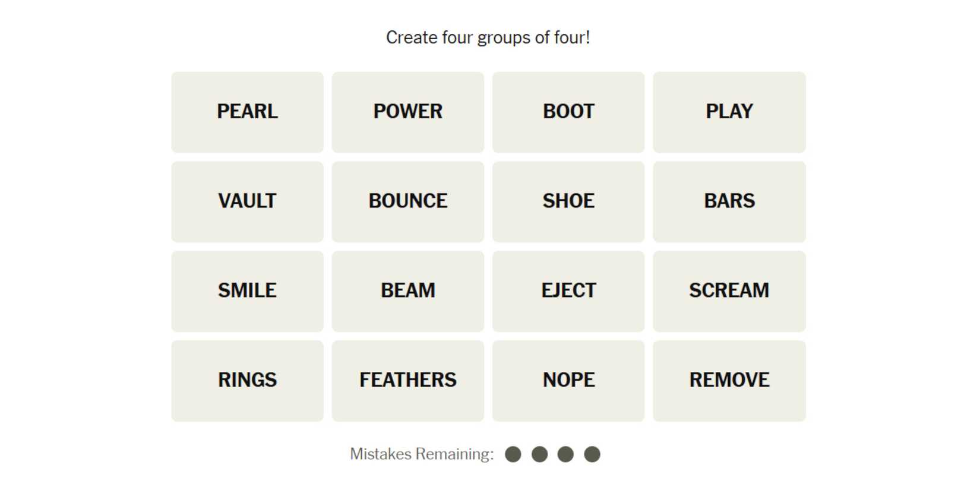Click the 'Create four groups of four!' heading
Viewport: 980px width, 490px height.
click(488, 37)
